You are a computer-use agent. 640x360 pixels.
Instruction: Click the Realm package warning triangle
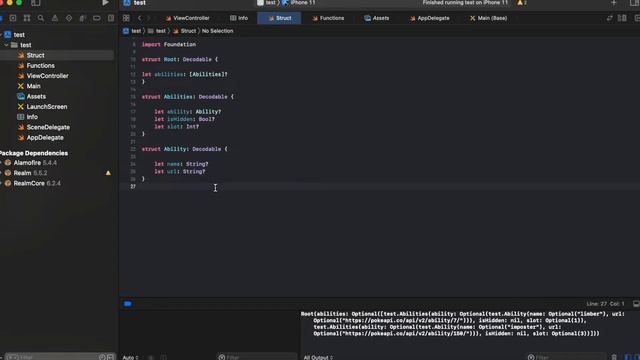pos(108,173)
